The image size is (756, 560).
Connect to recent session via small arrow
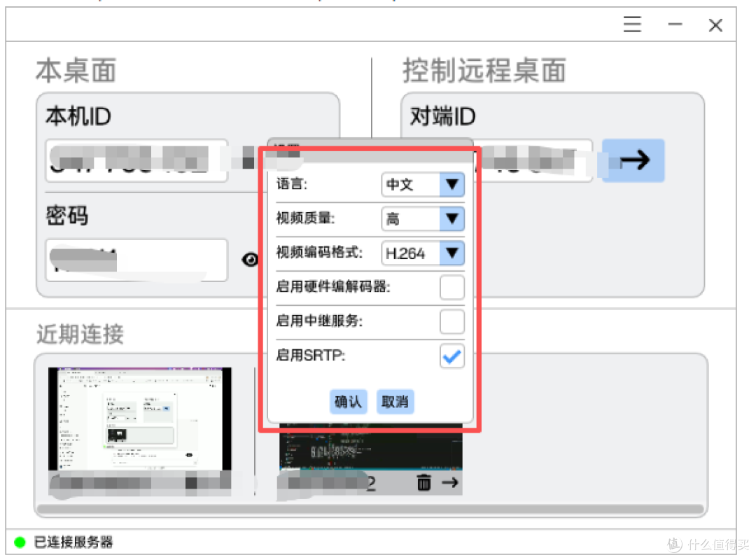(x=450, y=482)
